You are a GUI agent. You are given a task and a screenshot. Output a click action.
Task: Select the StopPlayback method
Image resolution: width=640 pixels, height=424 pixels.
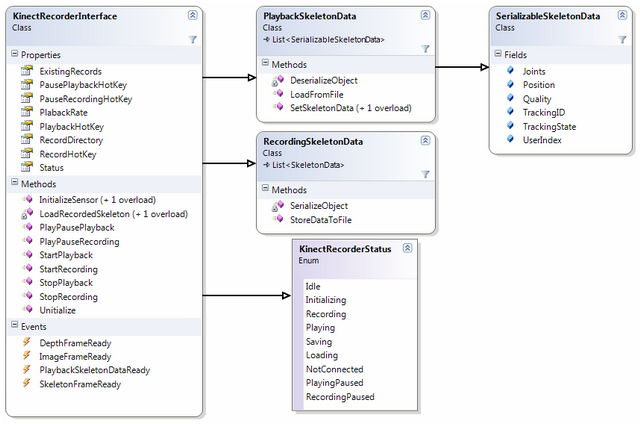pos(66,282)
